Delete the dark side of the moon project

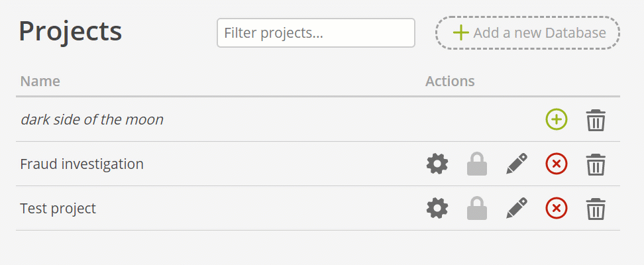(x=596, y=121)
